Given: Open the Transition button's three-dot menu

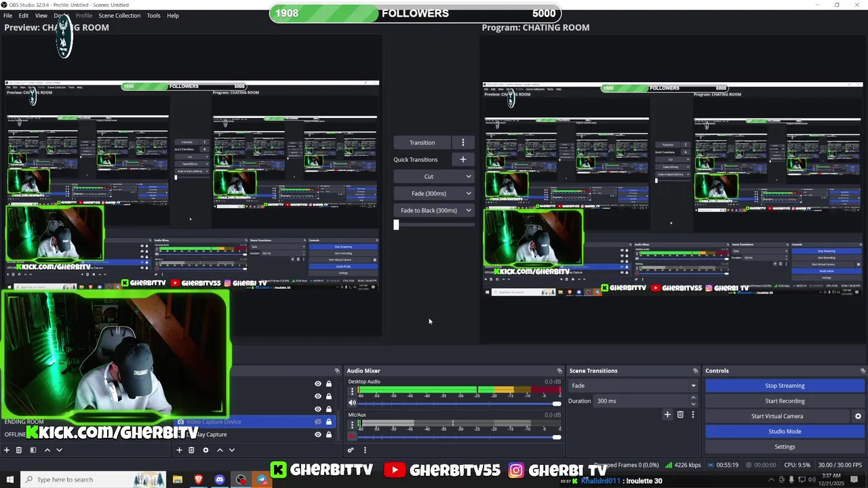Looking at the screenshot, I should [463, 142].
